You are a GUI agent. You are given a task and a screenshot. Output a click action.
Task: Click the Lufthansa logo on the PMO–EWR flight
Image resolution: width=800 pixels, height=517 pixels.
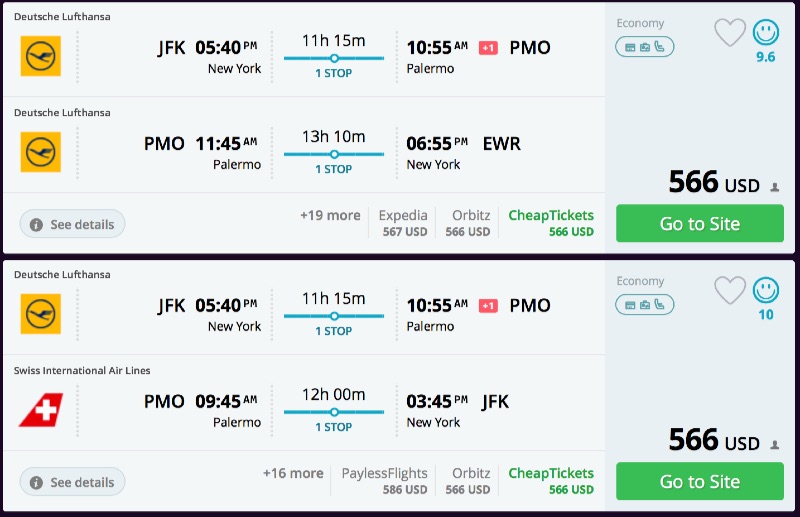pyautogui.click(x=41, y=152)
